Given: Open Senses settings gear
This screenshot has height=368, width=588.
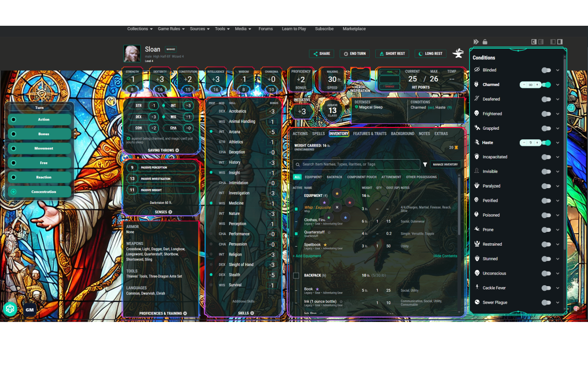Looking at the screenshot, I should (x=170, y=212).
